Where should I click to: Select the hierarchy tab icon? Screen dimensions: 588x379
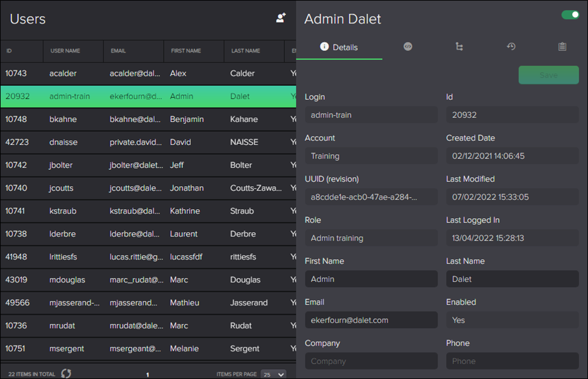459,46
